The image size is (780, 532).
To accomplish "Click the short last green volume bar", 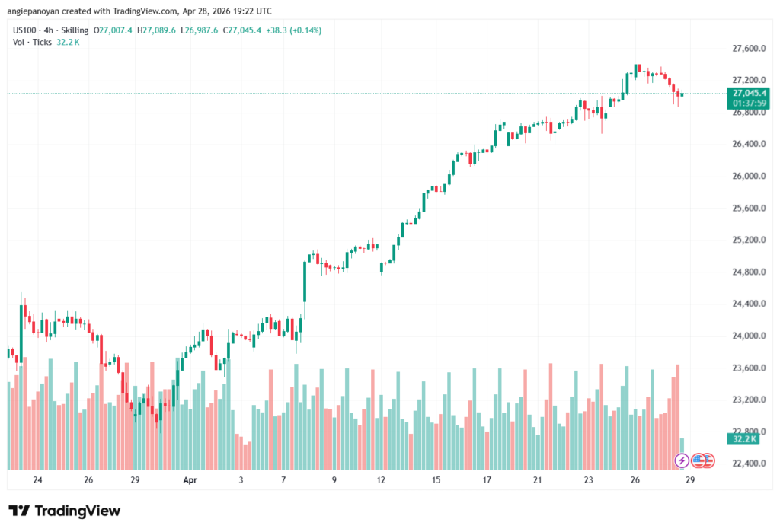I will pos(682,445).
